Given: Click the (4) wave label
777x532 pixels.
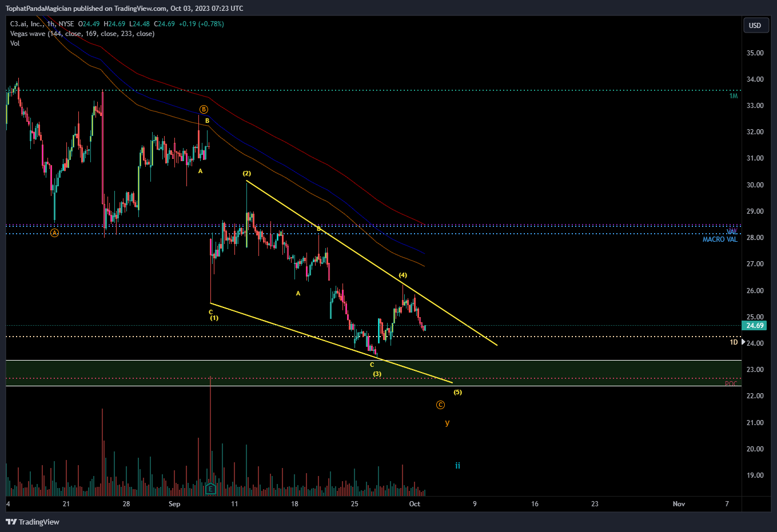Looking at the screenshot, I should (x=403, y=275).
